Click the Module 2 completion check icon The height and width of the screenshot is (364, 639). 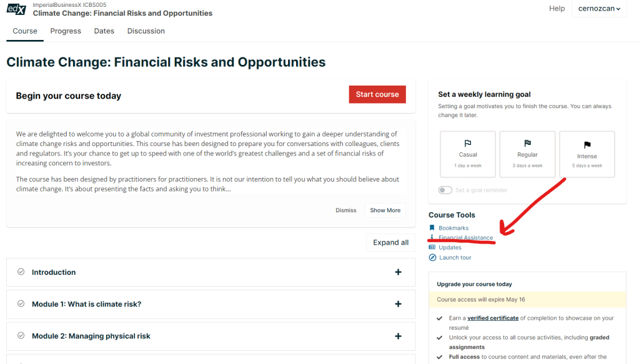coord(21,336)
